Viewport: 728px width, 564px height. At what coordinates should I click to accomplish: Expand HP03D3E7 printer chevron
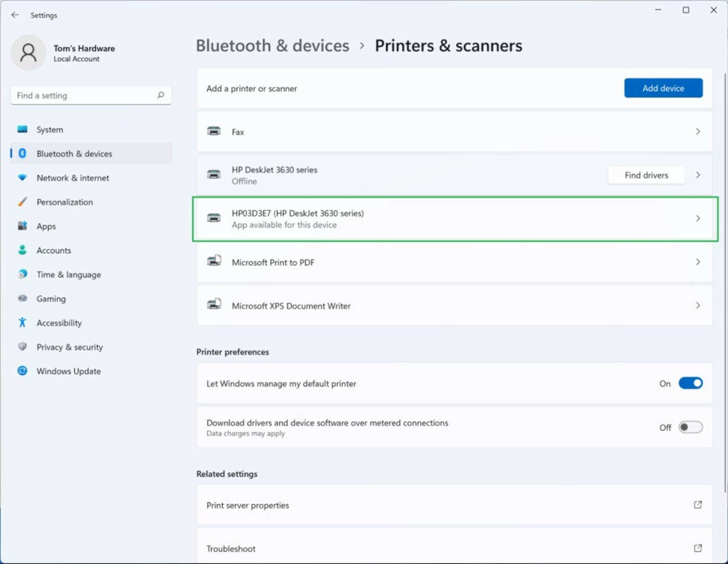(x=698, y=218)
